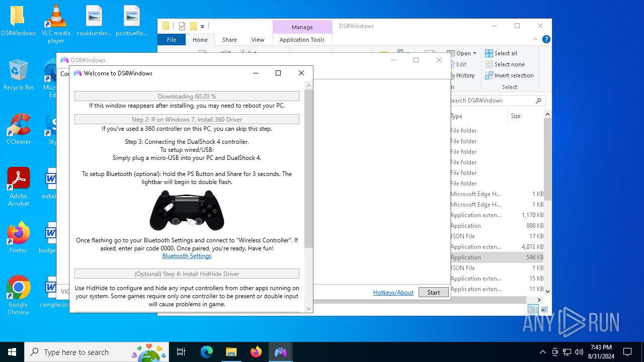The width and height of the screenshot is (644, 362).
Task: Sort by the Type column header
Action: pos(478,116)
